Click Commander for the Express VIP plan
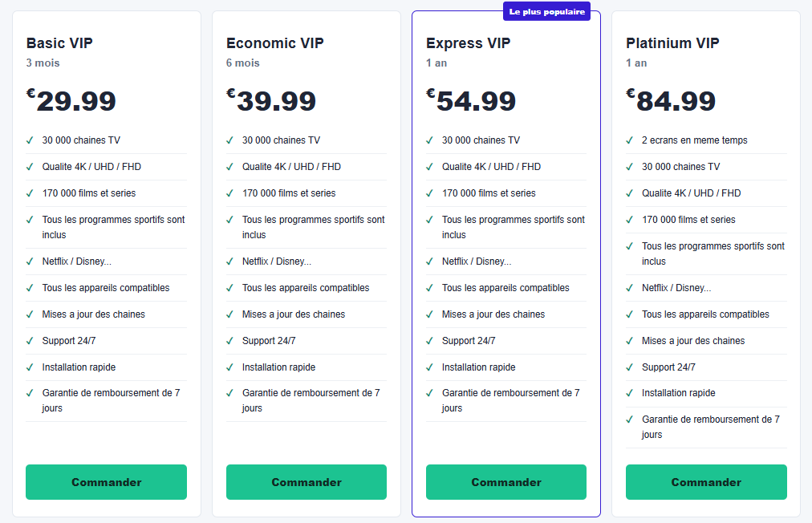The height and width of the screenshot is (523, 812). [x=506, y=482]
